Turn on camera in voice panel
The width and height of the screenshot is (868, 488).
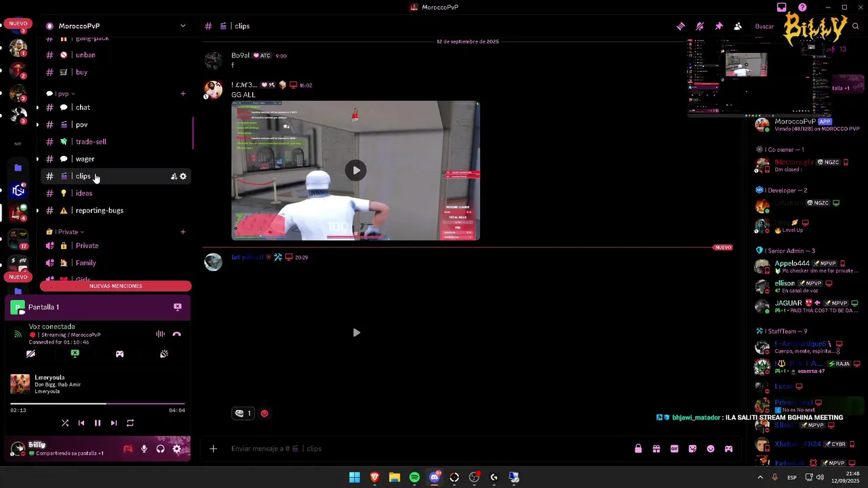pyautogui.click(x=31, y=354)
